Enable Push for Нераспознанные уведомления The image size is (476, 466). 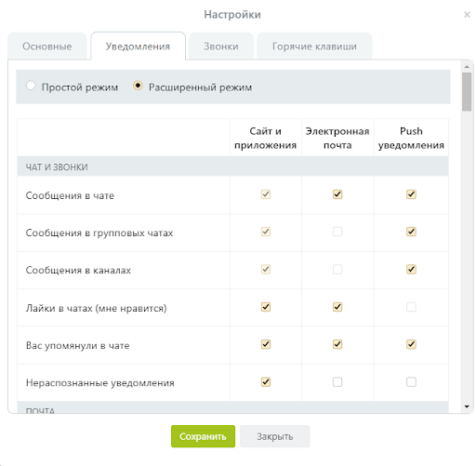[411, 381]
